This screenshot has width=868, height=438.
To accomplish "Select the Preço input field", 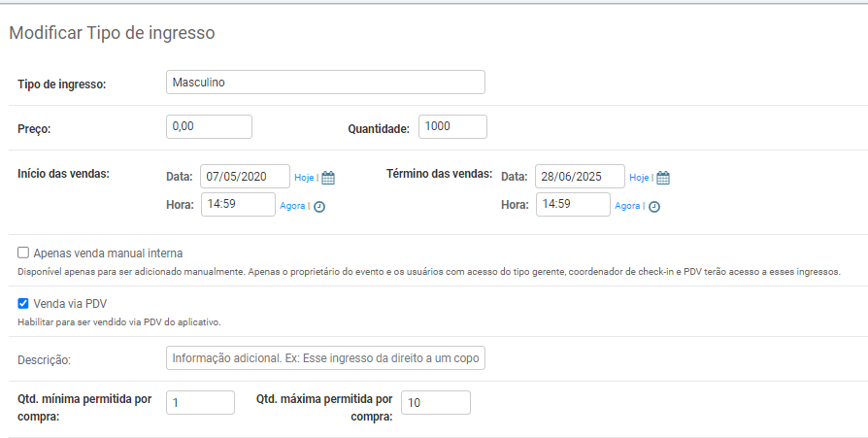I will (210, 126).
